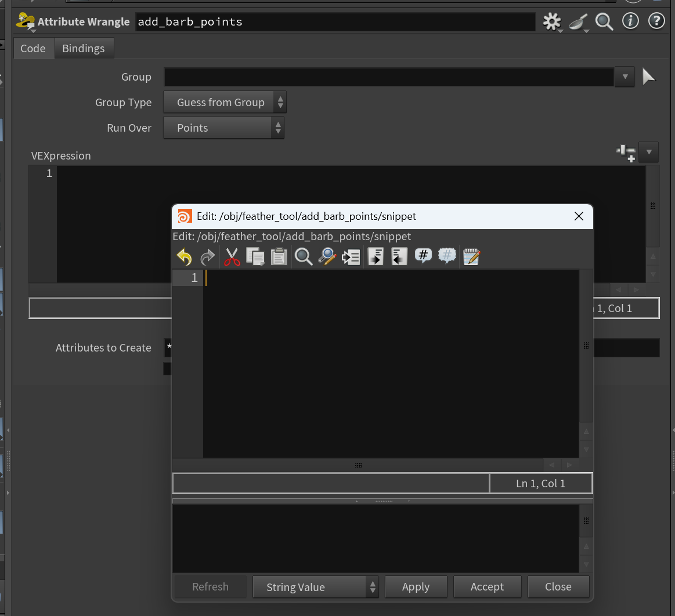Click the 'Ln 1, Col 1' status in the dialog
675x616 pixels.
[541, 484]
